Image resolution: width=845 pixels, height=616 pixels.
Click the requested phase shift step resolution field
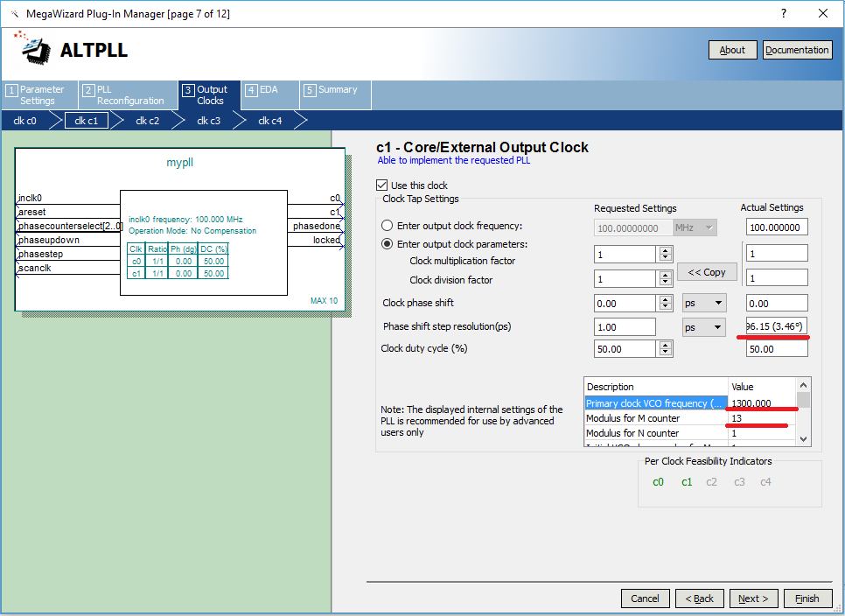[625, 327]
